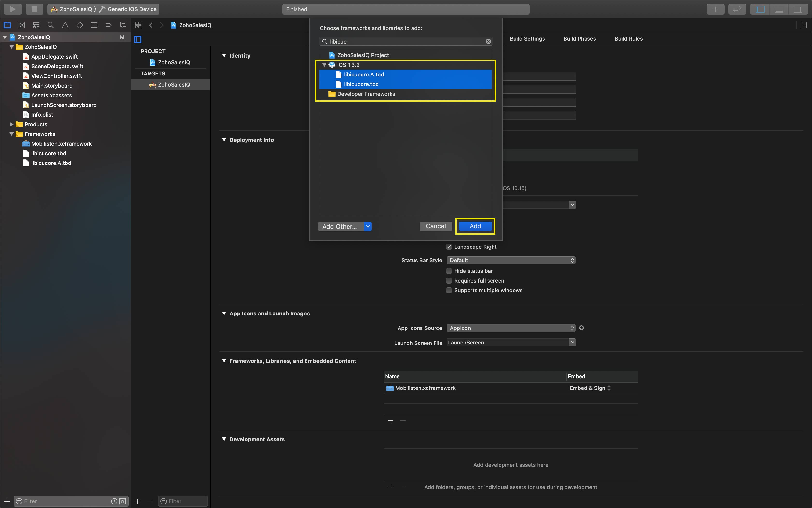Image resolution: width=812 pixels, height=508 pixels.
Task: Toggle the inspectors panel visibility
Action: click(798, 9)
